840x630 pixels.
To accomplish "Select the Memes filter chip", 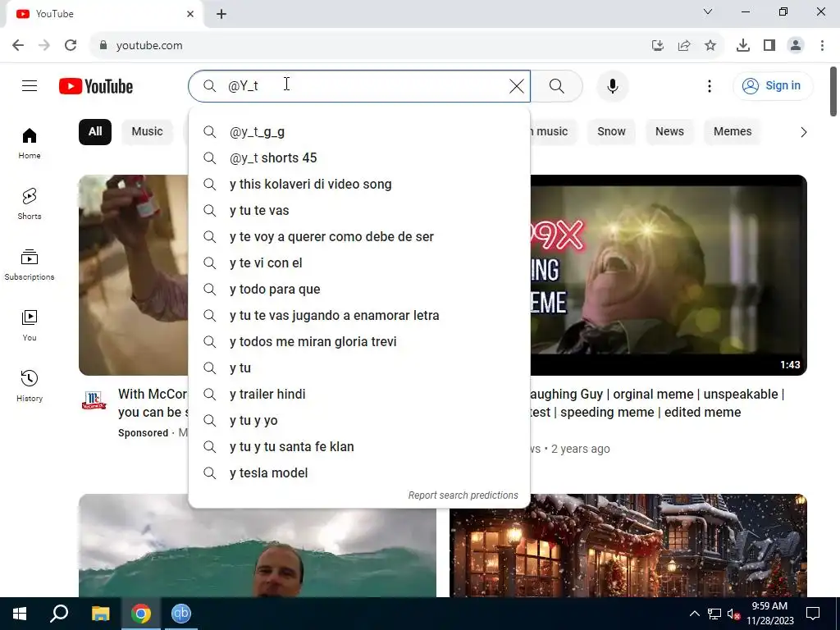I will pos(733,132).
